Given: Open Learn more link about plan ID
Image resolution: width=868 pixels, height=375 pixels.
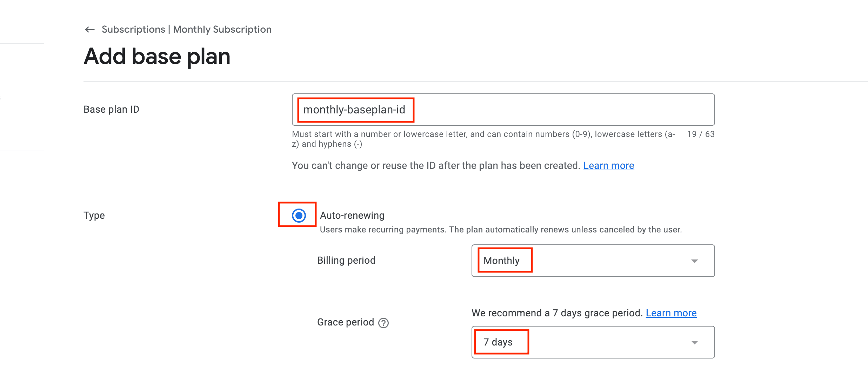Looking at the screenshot, I should pos(608,165).
